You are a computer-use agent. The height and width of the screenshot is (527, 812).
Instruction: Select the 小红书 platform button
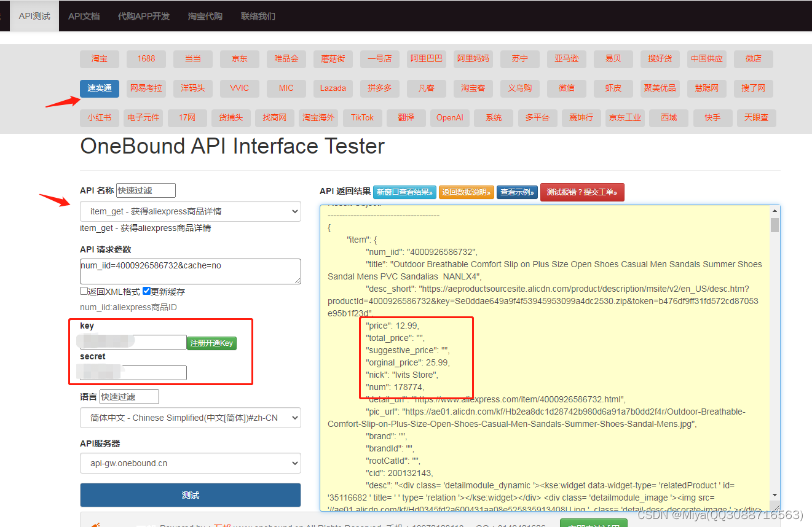100,118
